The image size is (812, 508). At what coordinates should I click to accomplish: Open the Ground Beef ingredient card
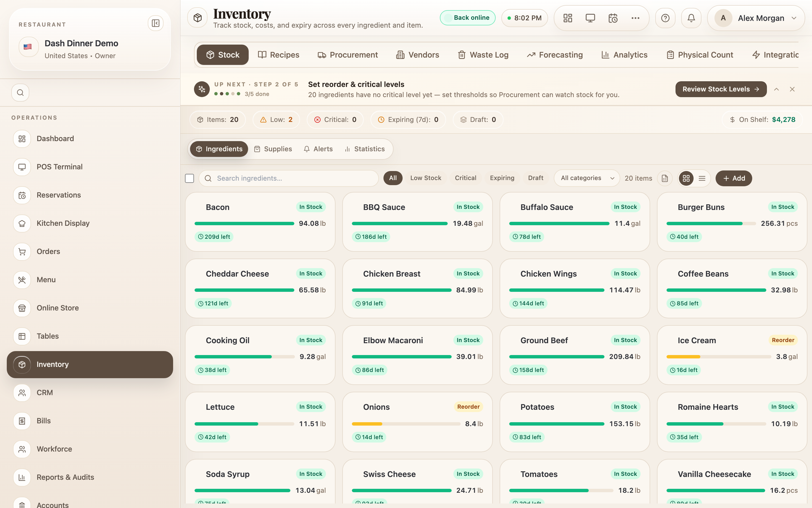click(574, 355)
